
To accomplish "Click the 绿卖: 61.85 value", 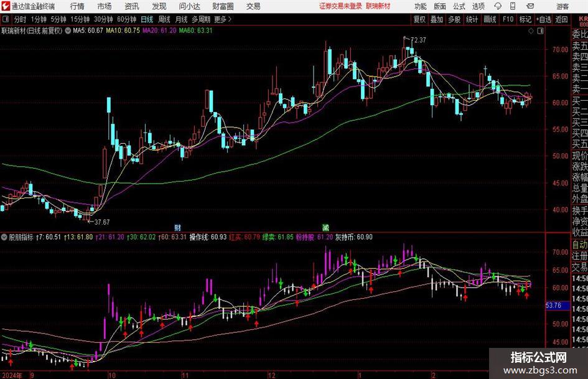I will [x=278, y=237].
